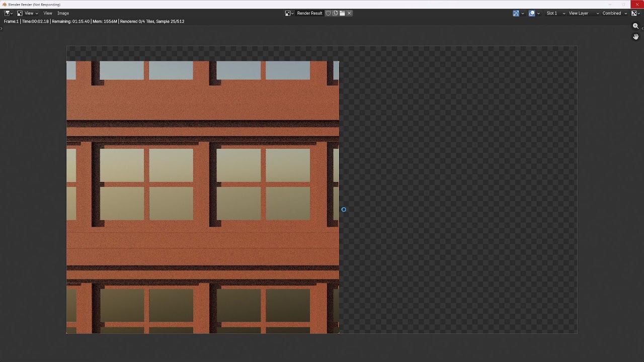
Task: Click the image editor mode icon
Action: pyautogui.click(x=20, y=13)
